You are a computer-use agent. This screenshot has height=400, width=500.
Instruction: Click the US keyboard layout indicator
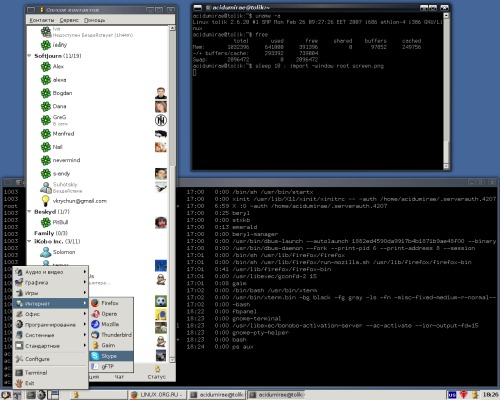[452, 395]
